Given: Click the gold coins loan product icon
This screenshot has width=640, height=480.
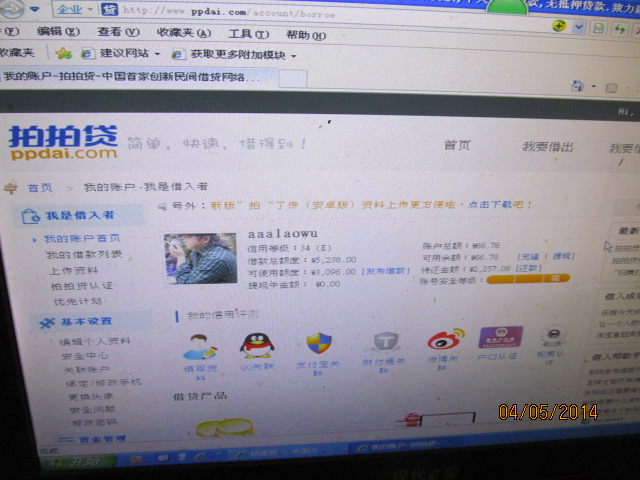Looking at the screenshot, I should click(224, 428).
